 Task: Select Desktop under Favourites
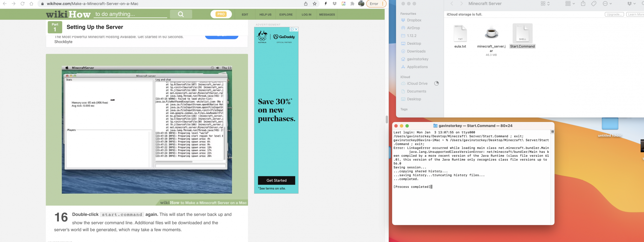click(414, 43)
